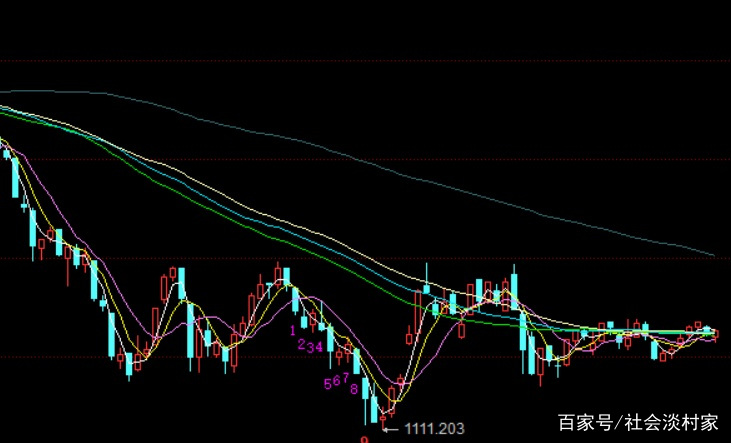
Task: Choose the magenta count marker 7
Action: pos(344,378)
